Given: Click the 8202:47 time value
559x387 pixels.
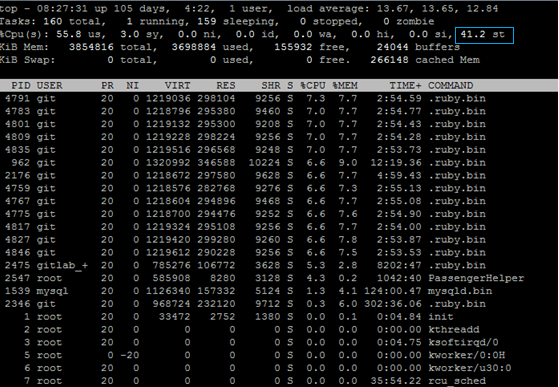Looking at the screenshot, I should tap(399, 265).
